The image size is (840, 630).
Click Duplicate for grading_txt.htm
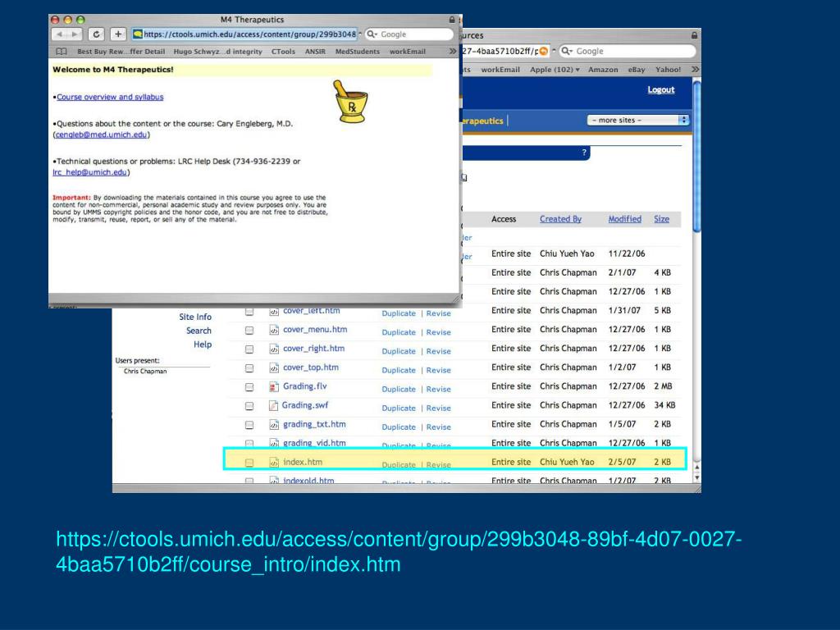click(x=399, y=427)
